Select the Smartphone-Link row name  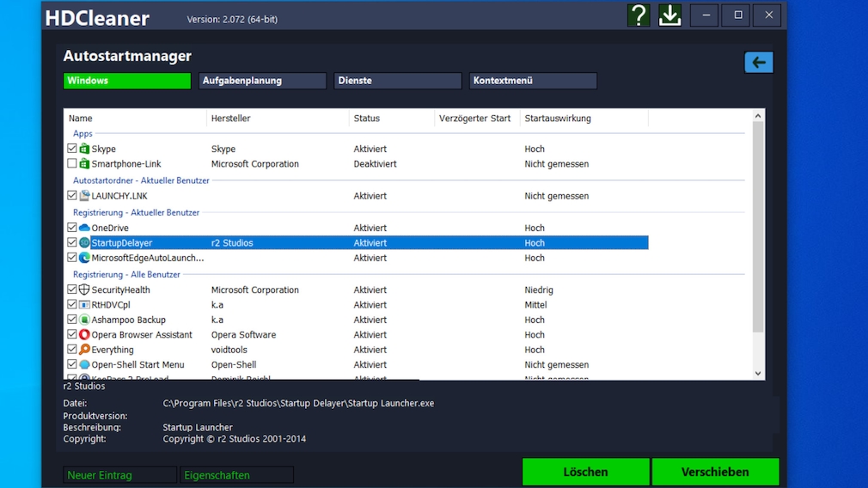tap(126, 164)
